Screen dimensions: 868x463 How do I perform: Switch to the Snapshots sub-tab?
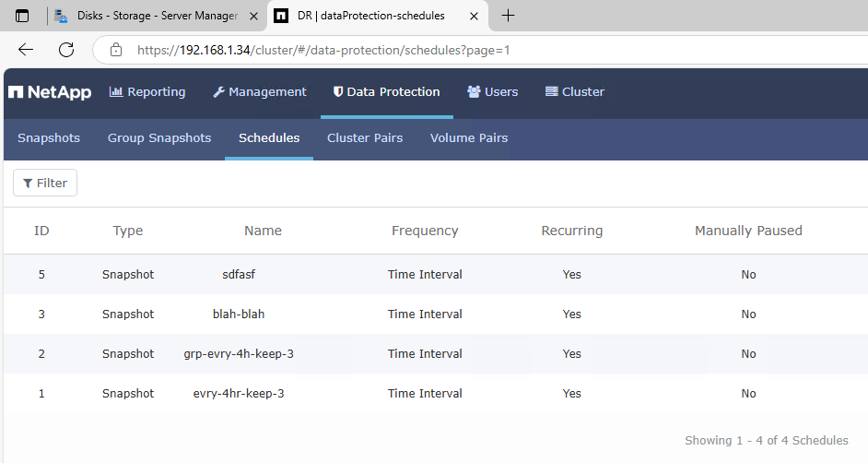tap(49, 138)
